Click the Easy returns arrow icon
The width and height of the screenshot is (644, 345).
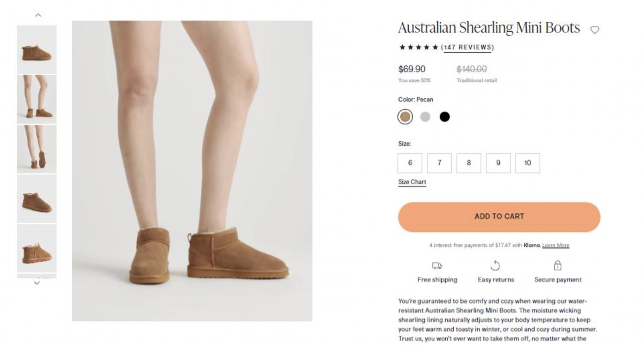click(x=495, y=266)
